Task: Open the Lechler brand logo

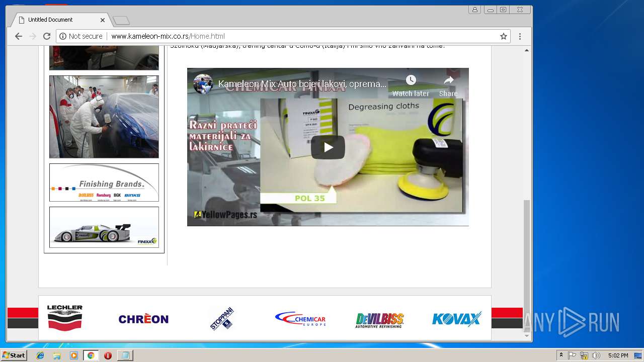Action: [x=65, y=318]
